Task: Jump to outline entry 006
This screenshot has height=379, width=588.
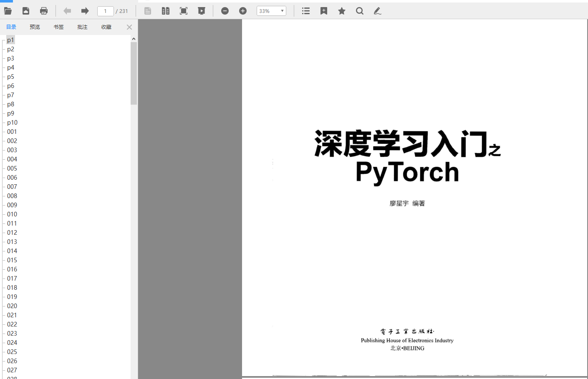Action: point(12,178)
